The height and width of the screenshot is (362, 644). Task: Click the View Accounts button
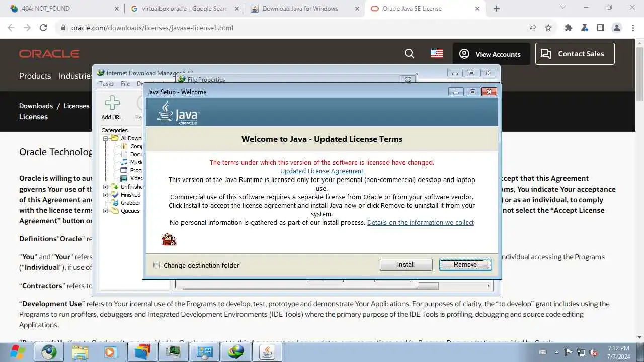492,54
